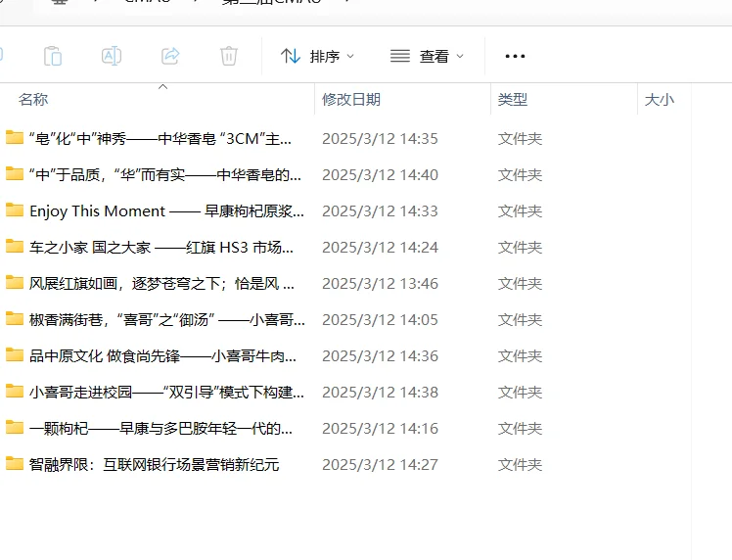Viewport: 732px width, 560px height.
Task: Sort by the 大小 column header
Action: 660,100
